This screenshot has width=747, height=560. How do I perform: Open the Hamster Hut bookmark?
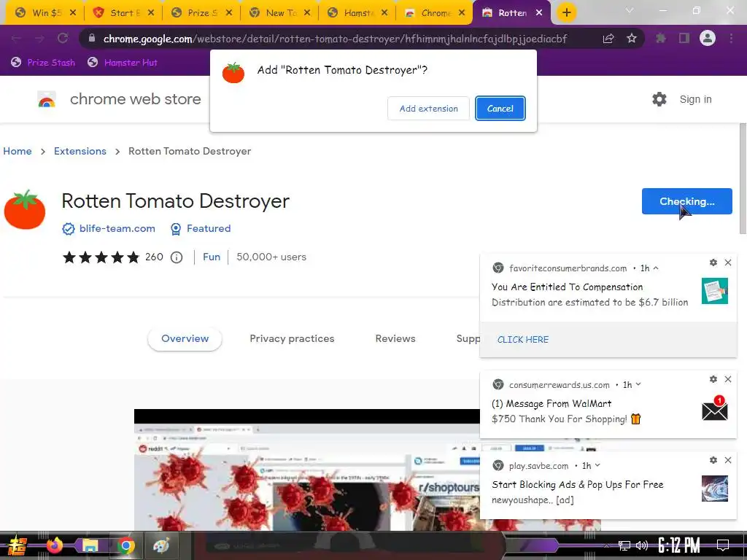[x=123, y=63]
